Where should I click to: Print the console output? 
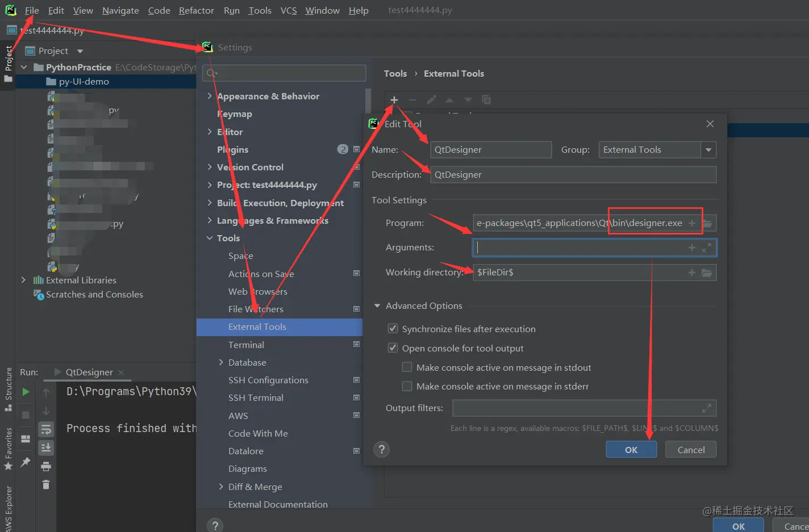[46, 466]
